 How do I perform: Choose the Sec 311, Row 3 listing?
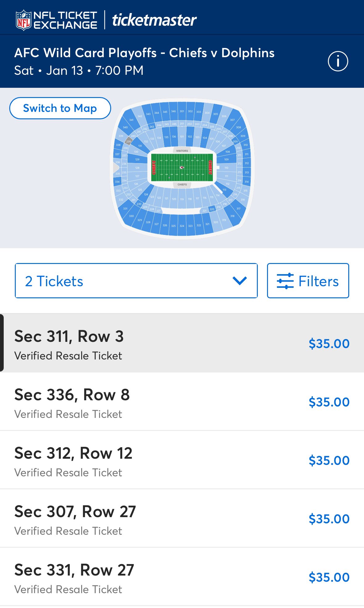coord(182,343)
